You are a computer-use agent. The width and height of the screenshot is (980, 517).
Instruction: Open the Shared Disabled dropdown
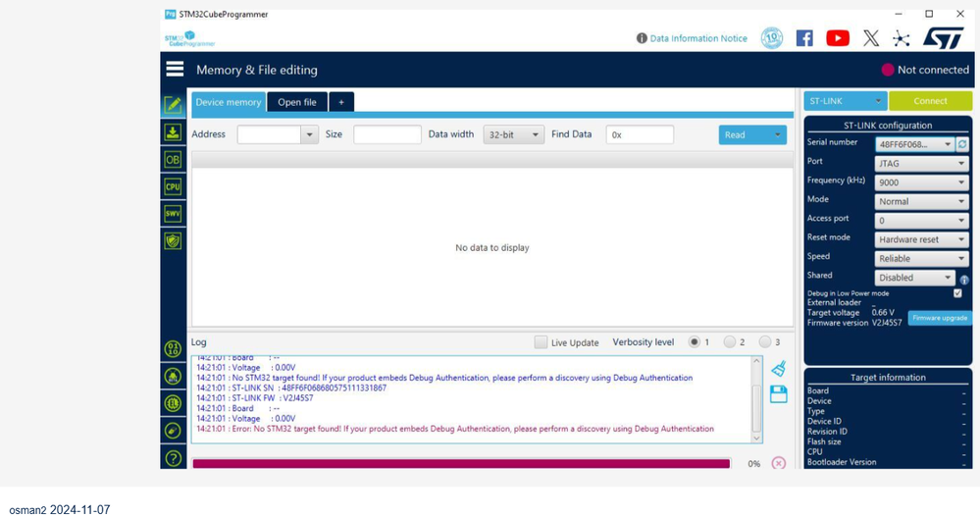pyautogui.click(x=914, y=278)
